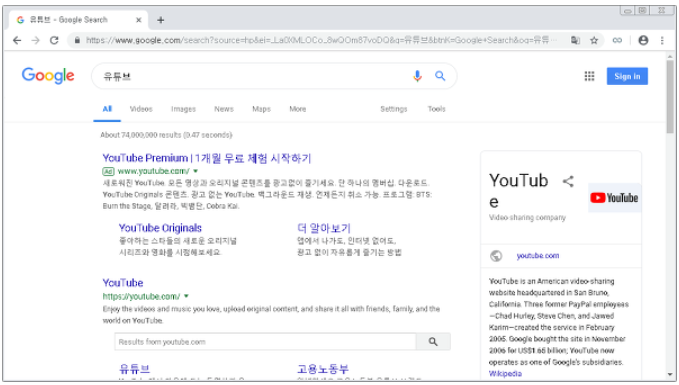
Task: Open the YouTube Premium ad result
Action: click(207, 159)
